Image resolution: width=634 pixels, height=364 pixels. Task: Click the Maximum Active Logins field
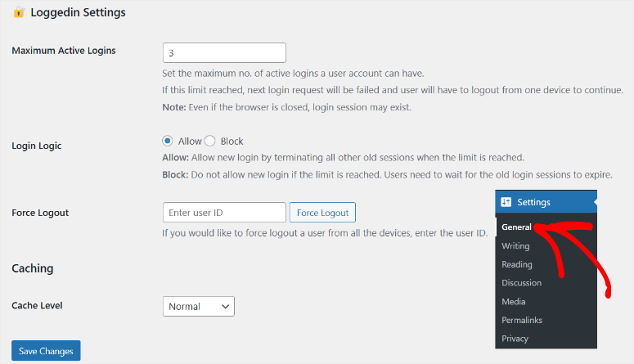224,52
